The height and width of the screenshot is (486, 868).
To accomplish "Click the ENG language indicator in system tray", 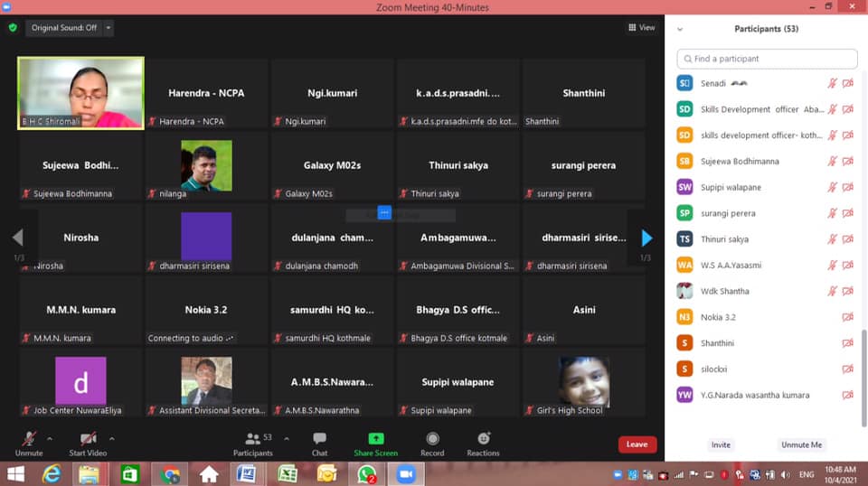I will [x=807, y=475].
